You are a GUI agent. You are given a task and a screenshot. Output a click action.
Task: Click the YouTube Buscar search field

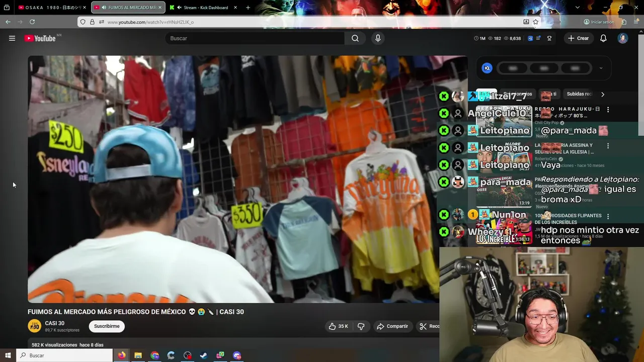coord(255,38)
